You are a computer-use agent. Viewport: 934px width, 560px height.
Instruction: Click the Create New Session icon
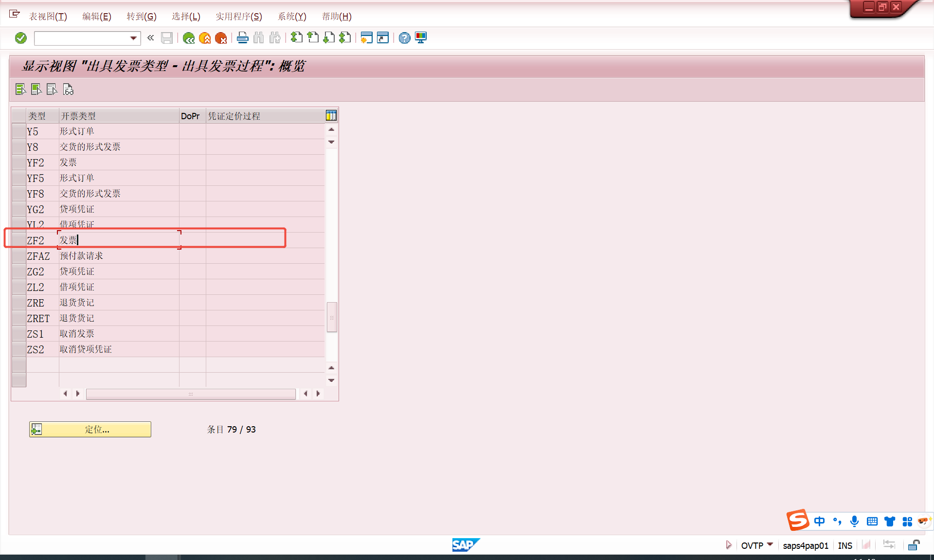tap(366, 38)
